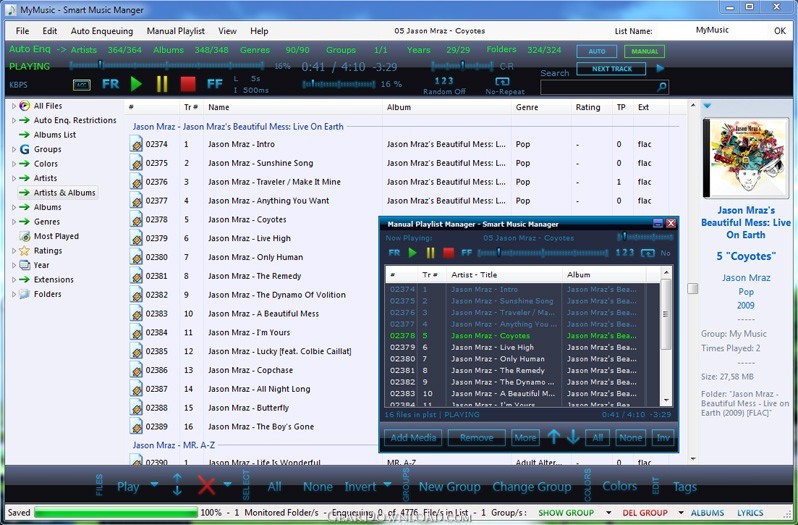The height and width of the screenshot is (525, 798).
Task: Pause playback with yellow pause icon in main player
Action: coord(162,84)
